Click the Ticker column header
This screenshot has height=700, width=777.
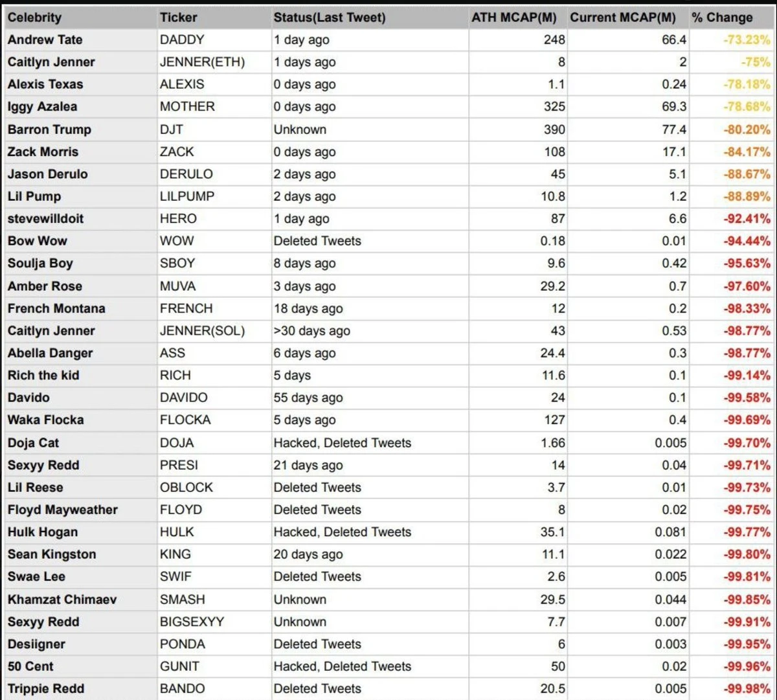[x=179, y=17]
